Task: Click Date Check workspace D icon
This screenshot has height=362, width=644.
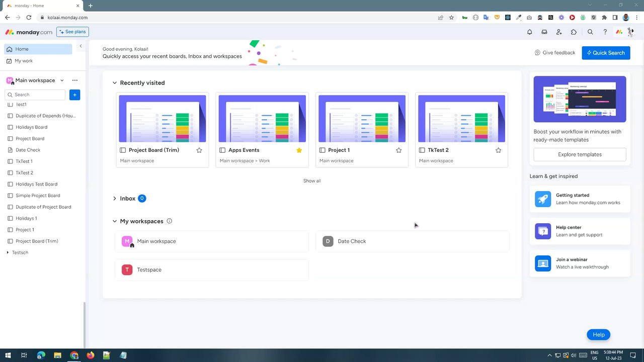Action: pos(328,241)
